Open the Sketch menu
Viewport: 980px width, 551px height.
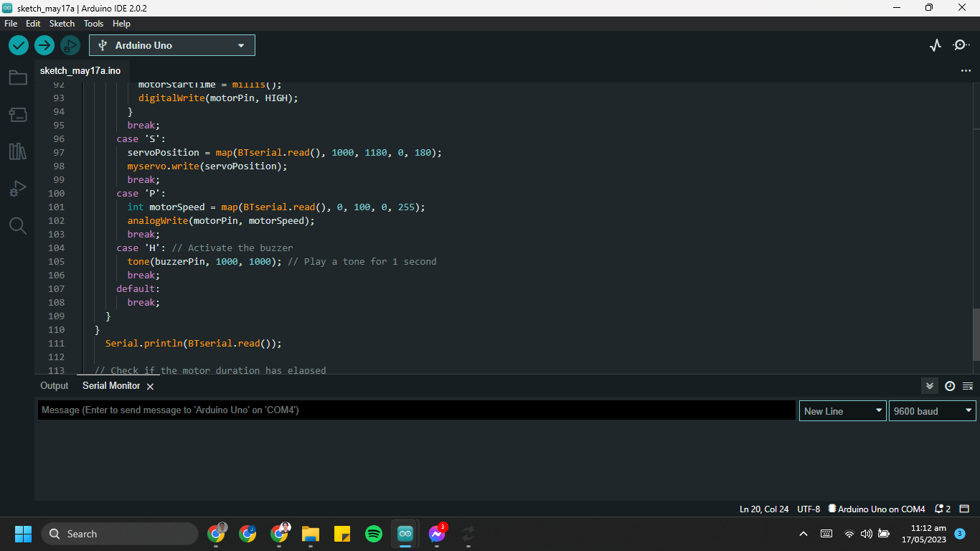62,24
